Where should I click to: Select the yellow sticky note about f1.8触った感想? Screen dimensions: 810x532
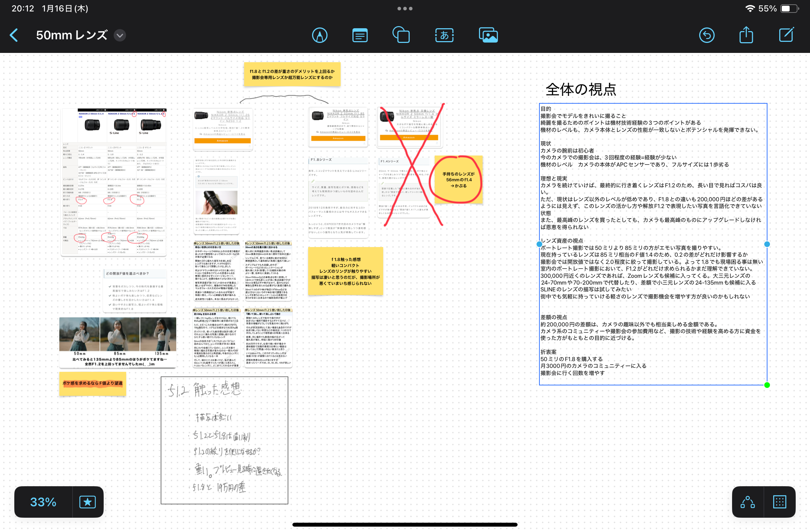click(x=345, y=271)
